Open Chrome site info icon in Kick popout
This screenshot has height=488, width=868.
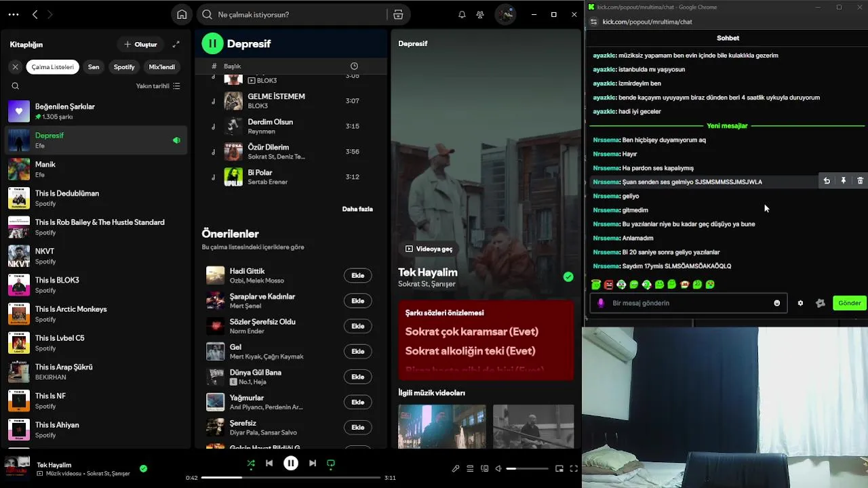pyautogui.click(x=594, y=22)
